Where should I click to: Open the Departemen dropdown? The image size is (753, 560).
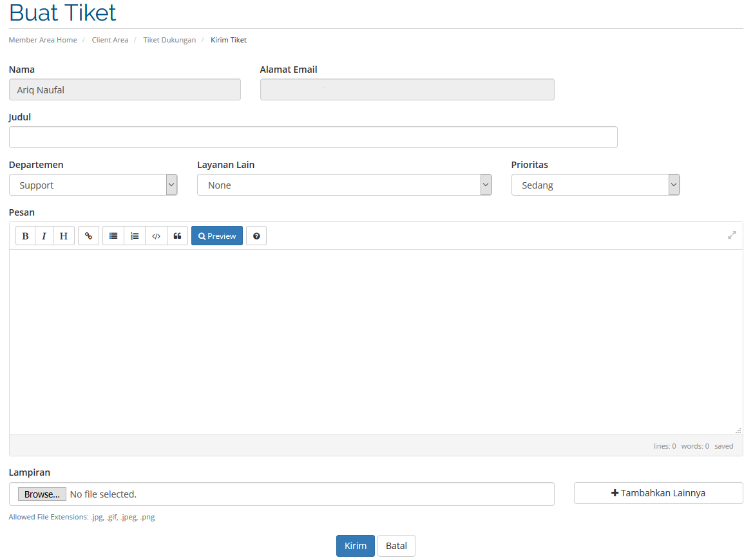click(x=93, y=185)
